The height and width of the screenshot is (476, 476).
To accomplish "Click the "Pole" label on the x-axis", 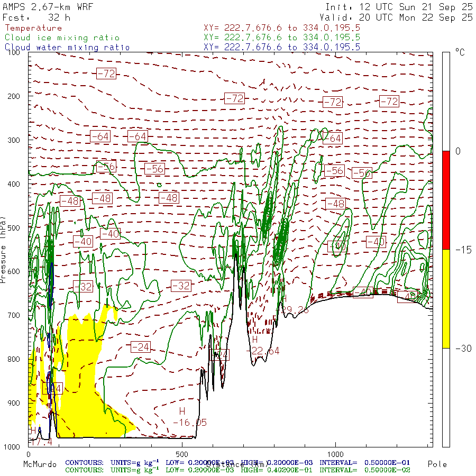I will (437, 464).
